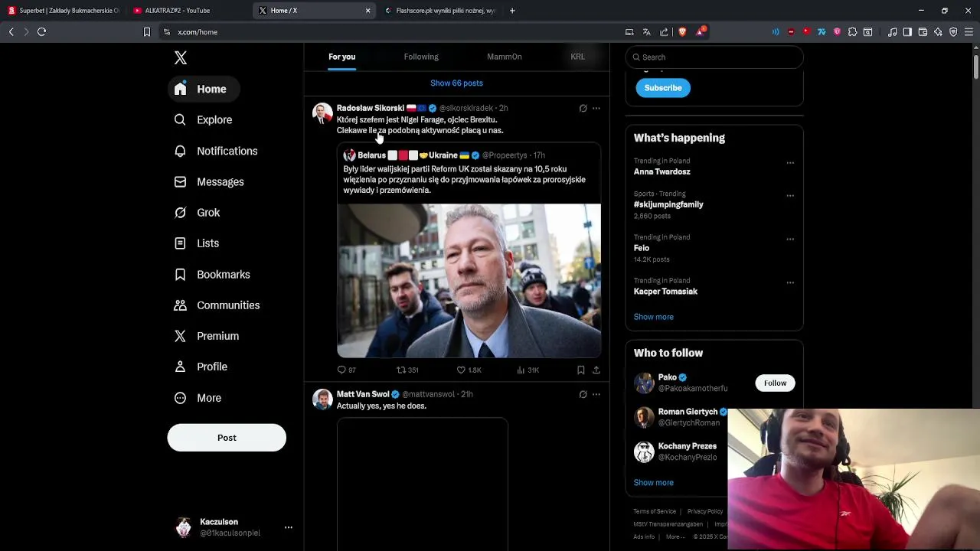The width and height of the screenshot is (980, 551).
Task: Open Notifications from the sidebar
Action: 216,151
